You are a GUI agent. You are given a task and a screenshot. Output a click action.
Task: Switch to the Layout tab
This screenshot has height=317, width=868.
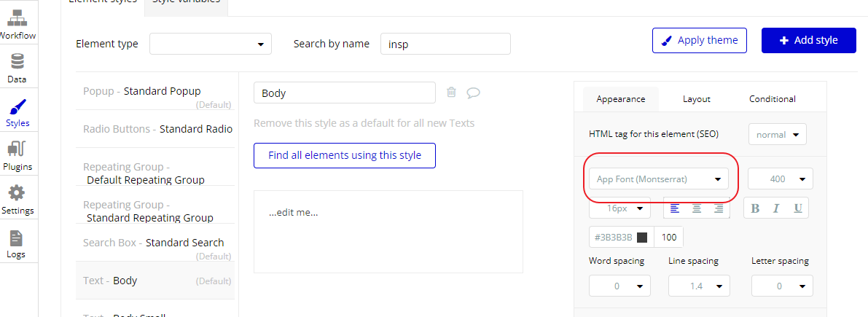(696, 98)
